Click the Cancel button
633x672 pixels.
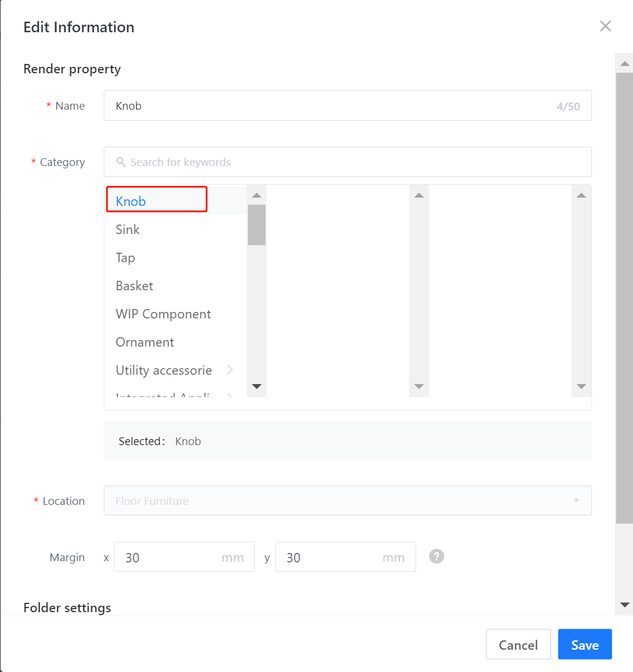518,644
